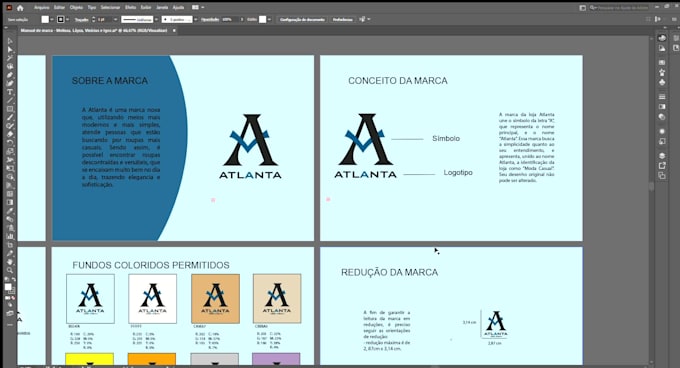Click the fill color swatch in control bar

[x=45, y=20]
